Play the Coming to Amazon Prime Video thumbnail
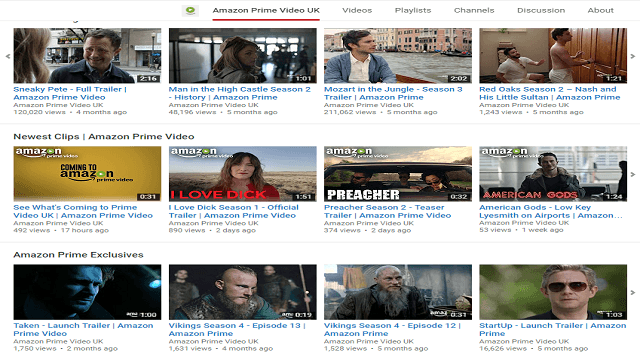Image resolution: width=640 pixels, height=360 pixels. [87, 173]
